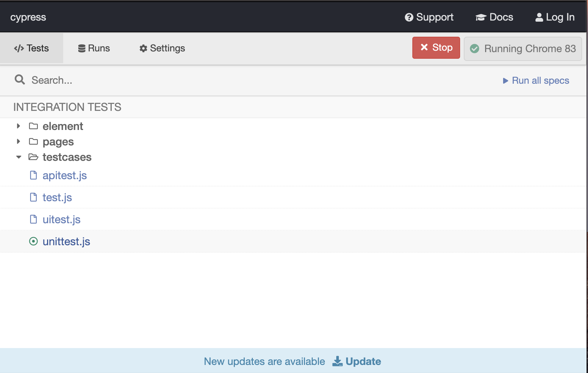Click the element folder icon
588x373 pixels.
tap(33, 126)
